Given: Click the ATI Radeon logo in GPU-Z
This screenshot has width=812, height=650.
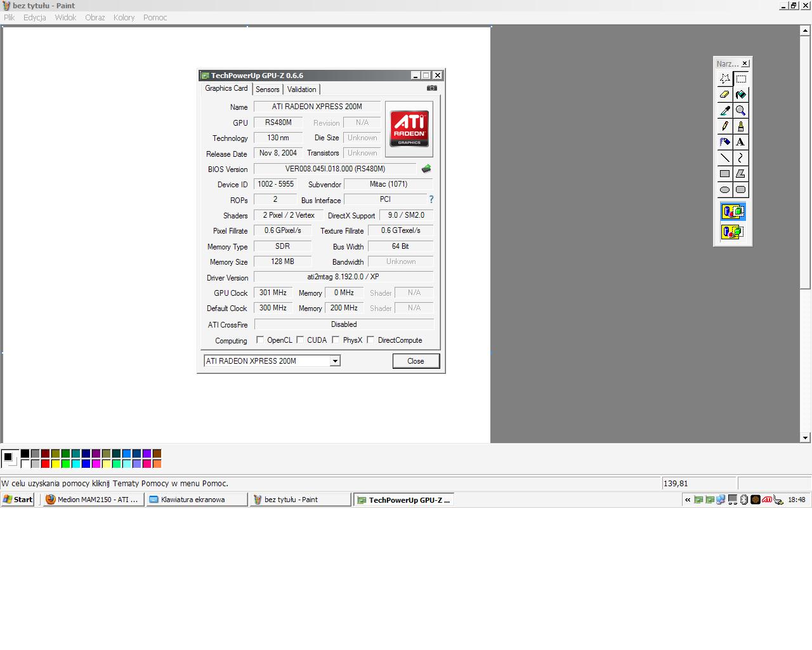Looking at the screenshot, I should (409, 129).
